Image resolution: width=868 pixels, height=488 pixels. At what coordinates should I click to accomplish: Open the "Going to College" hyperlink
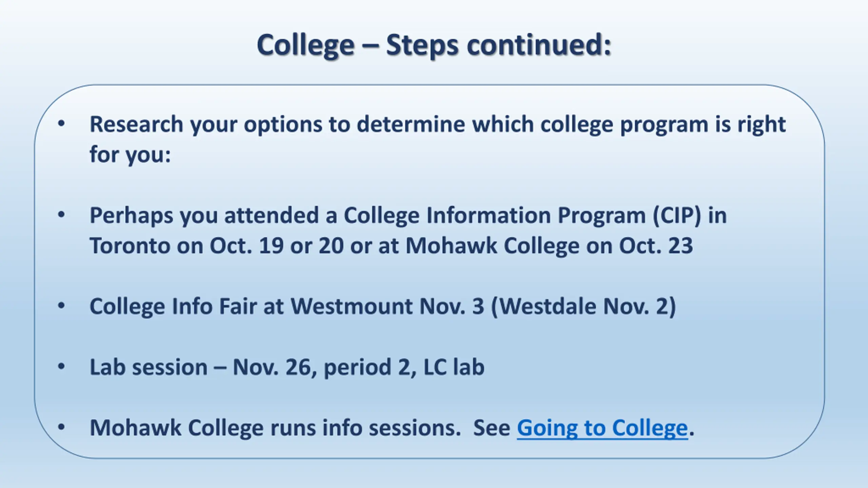click(602, 428)
